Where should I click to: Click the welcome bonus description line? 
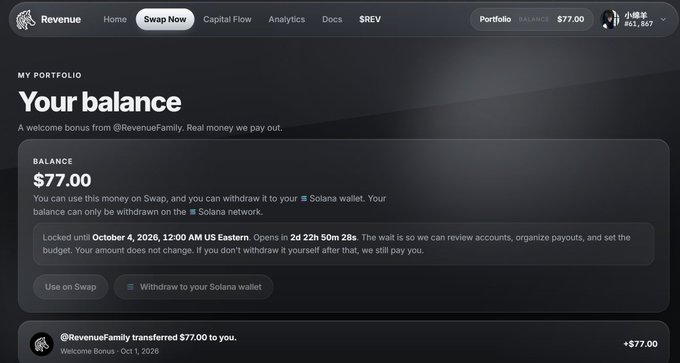150,129
